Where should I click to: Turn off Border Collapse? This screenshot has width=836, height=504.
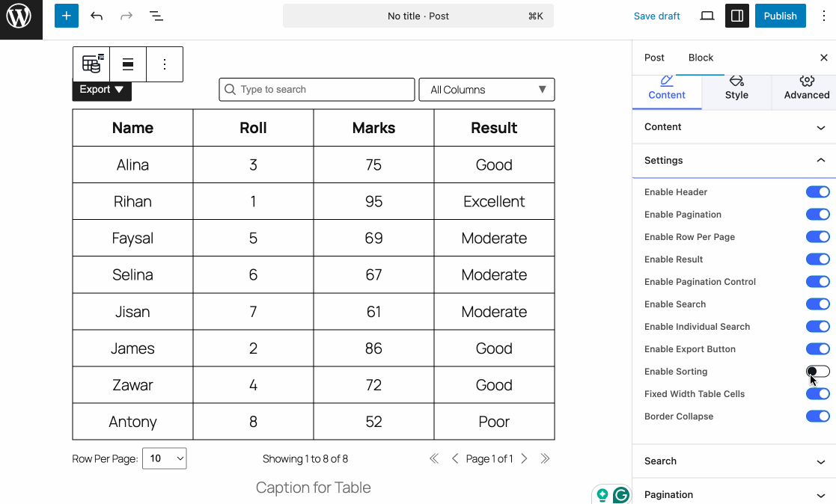(x=817, y=416)
